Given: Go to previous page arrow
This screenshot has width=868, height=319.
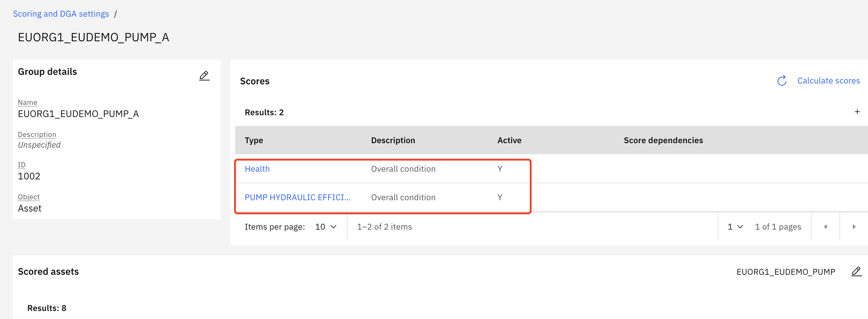Looking at the screenshot, I should [825, 227].
